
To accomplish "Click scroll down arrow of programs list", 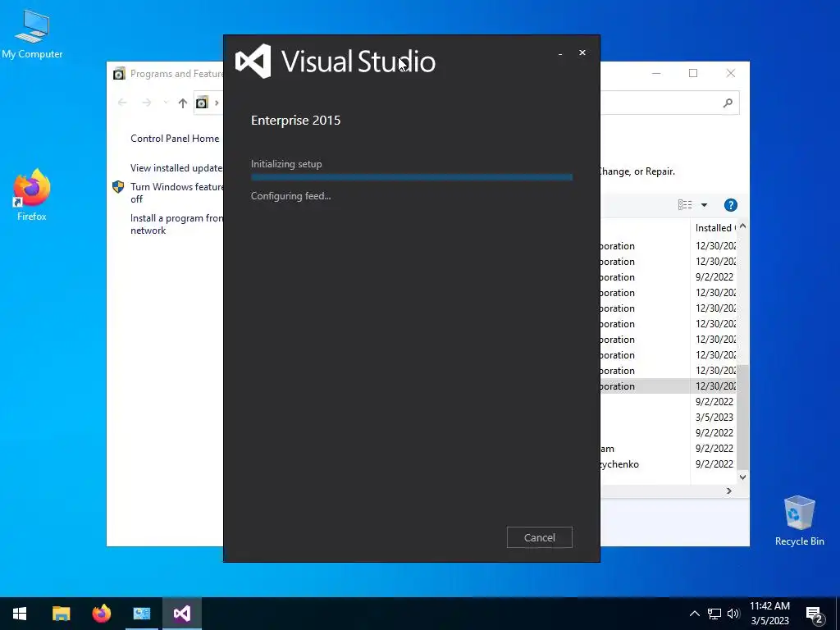I will click(x=742, y=477).
